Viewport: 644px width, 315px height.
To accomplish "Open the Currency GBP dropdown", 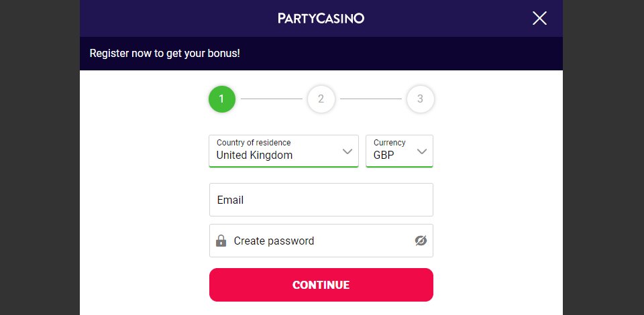I will pos(399,151).
